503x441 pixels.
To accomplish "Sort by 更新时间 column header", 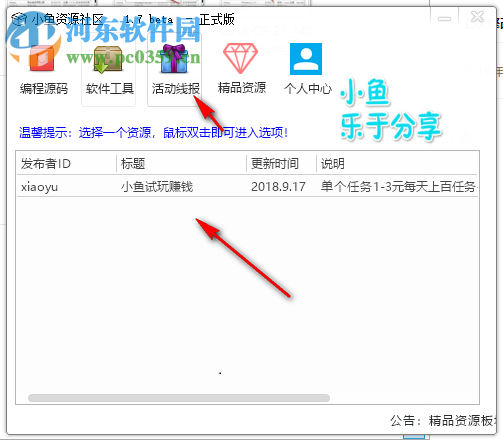I will pyautogui.click(x=281, y=164).
